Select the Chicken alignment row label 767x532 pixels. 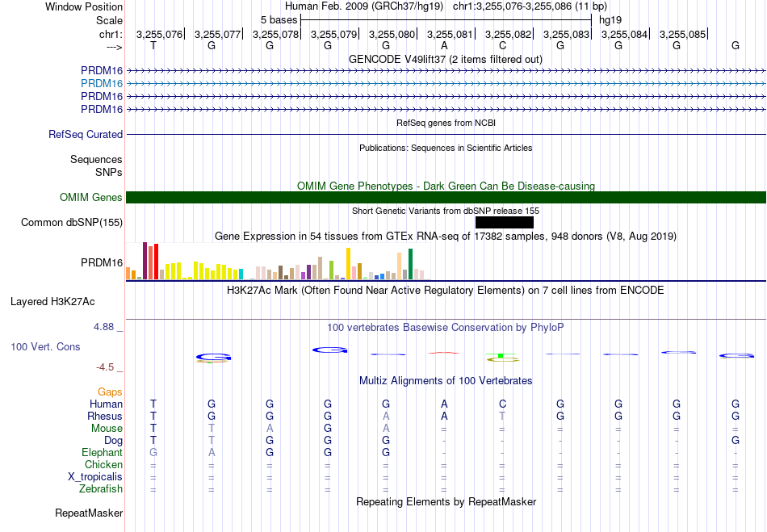pyautogui.click(x=103, y=464)
